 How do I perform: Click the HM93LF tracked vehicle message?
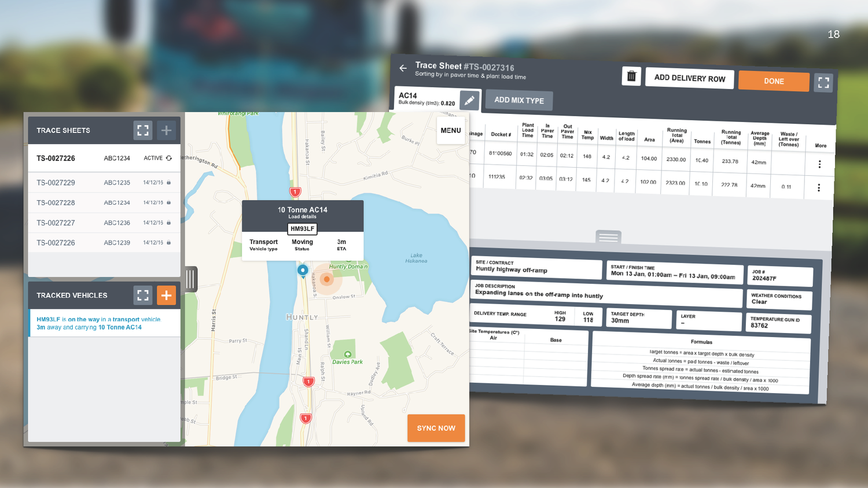(x=104, y=323)
